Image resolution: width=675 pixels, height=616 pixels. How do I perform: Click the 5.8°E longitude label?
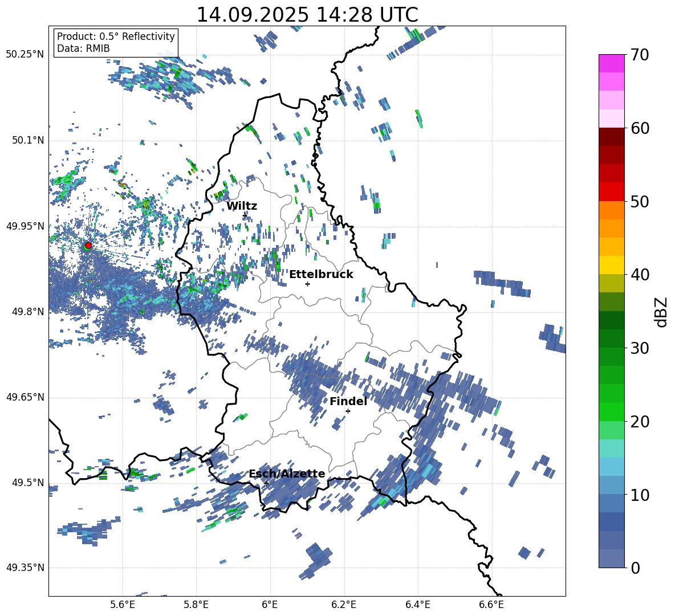point(196,605)
